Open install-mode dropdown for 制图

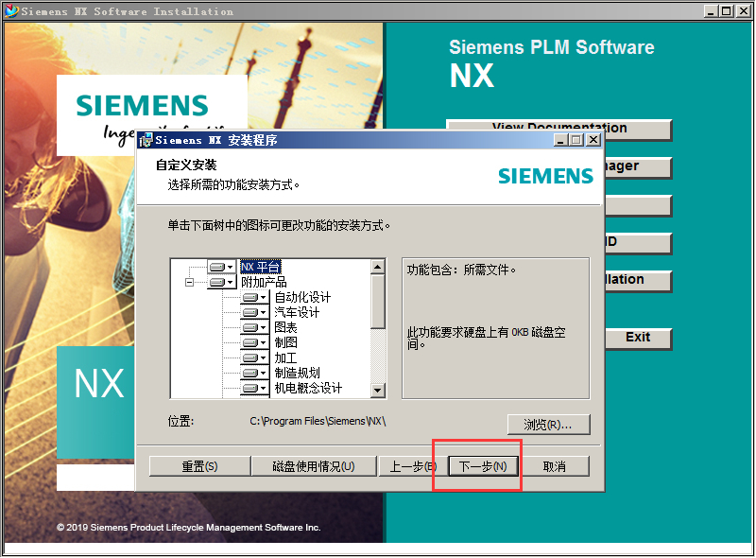254,342
